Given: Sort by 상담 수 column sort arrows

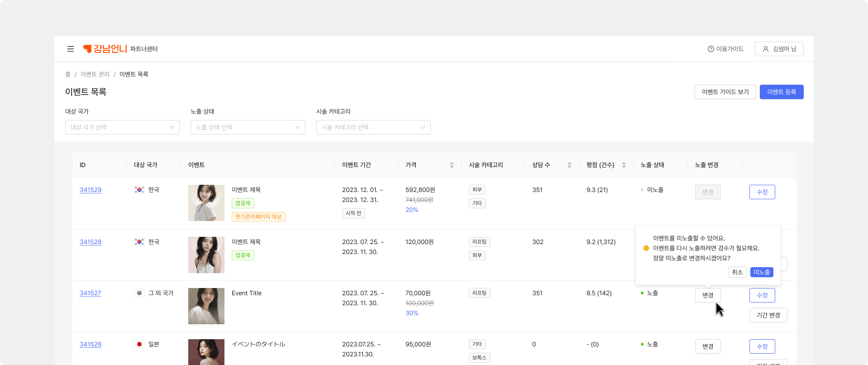Looking at the screenshot, I should click(x=569, y=165).
